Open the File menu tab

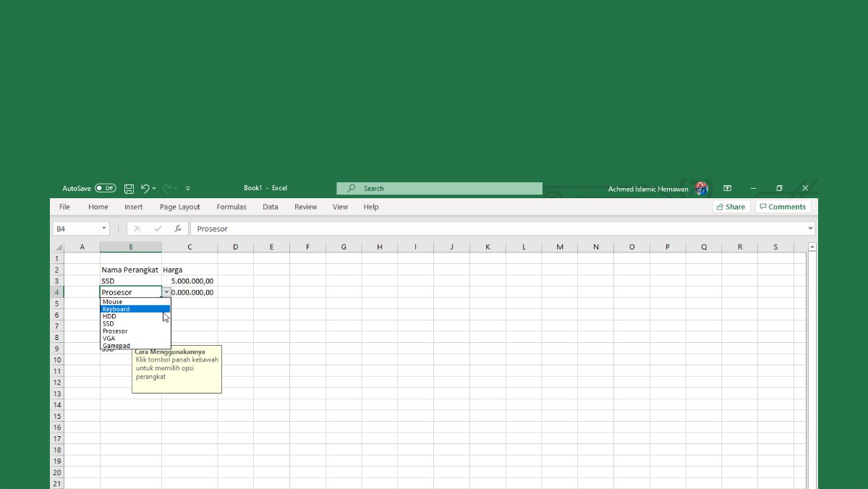pos(64,207)
